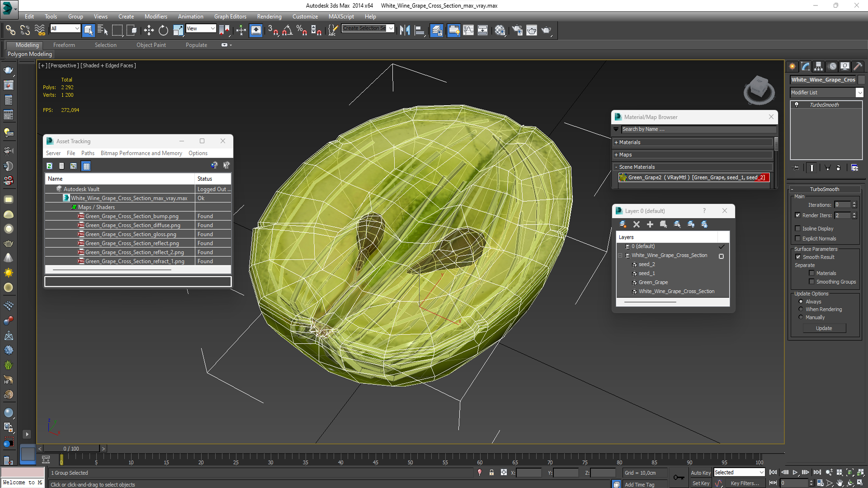Enable Separate by Materials checkbox
Screen dimensions: 868x488
click(x=811, y=273)
